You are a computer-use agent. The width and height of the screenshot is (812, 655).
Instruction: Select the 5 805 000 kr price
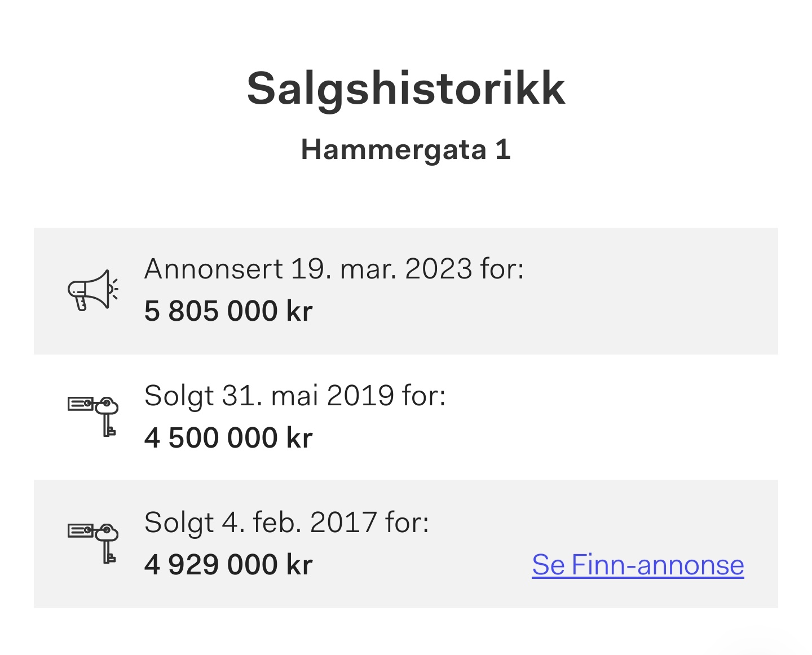pyautogui.click(x=228, y=311)
